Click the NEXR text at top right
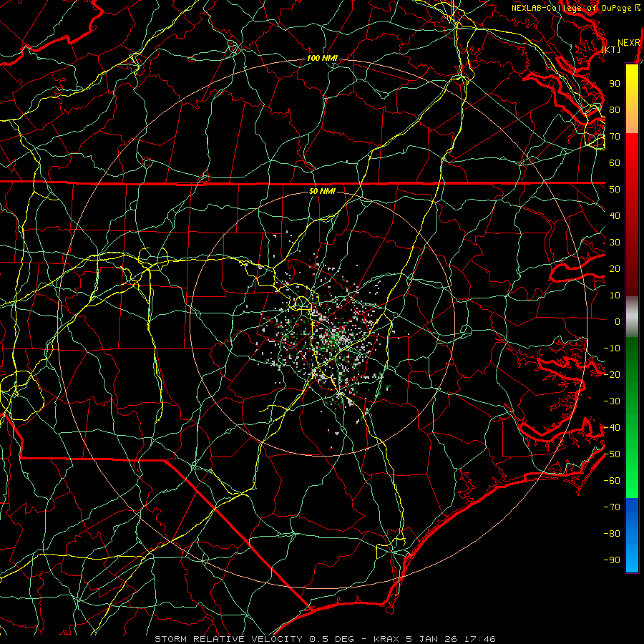Viewport: 644px width, 644px height. click(x=628, y=43)
